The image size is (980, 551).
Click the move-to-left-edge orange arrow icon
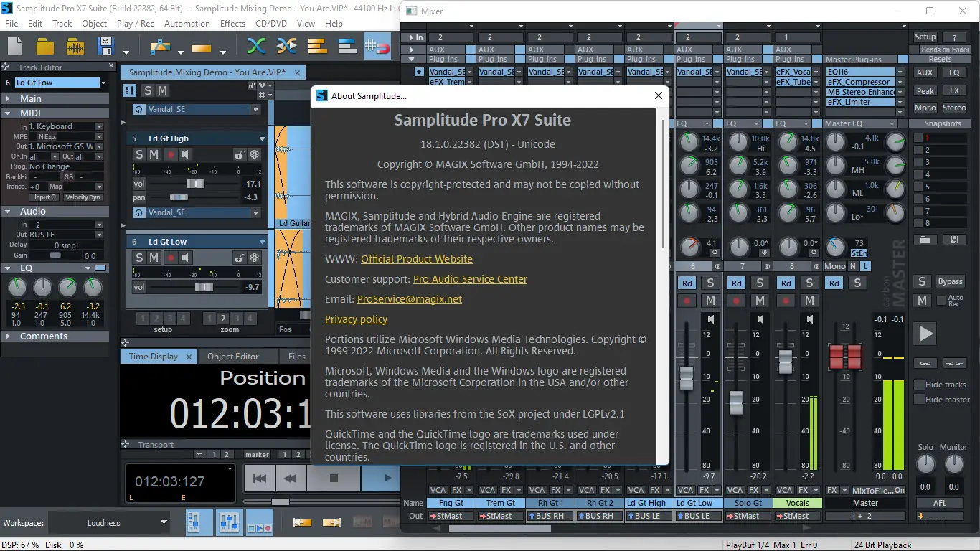(x=302, y=522)
